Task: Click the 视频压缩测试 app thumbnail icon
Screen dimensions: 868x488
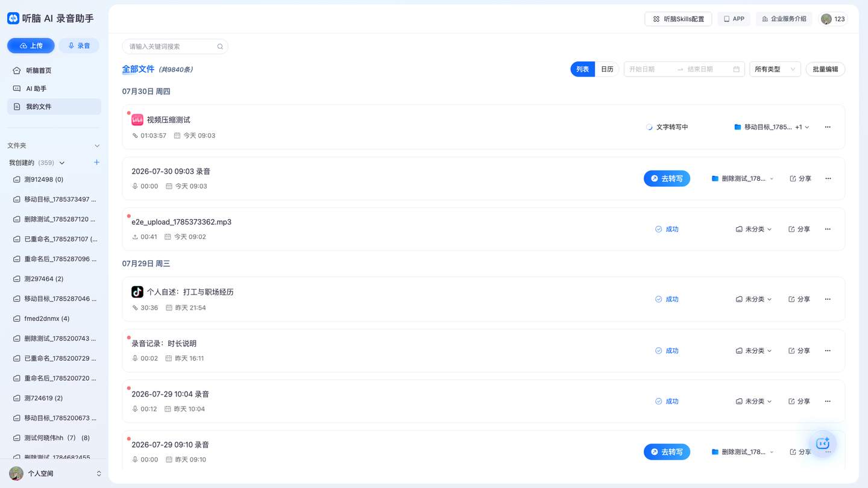Action: click(137, 120)
